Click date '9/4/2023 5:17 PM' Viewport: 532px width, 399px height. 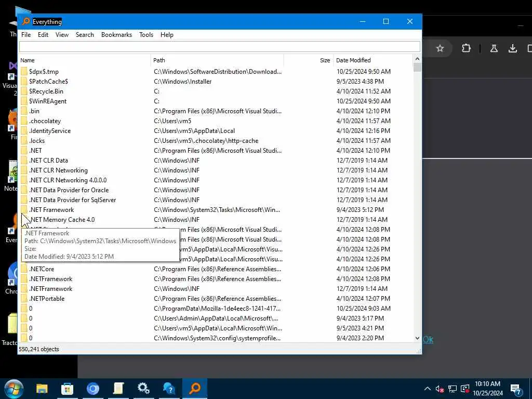[361, 318]
